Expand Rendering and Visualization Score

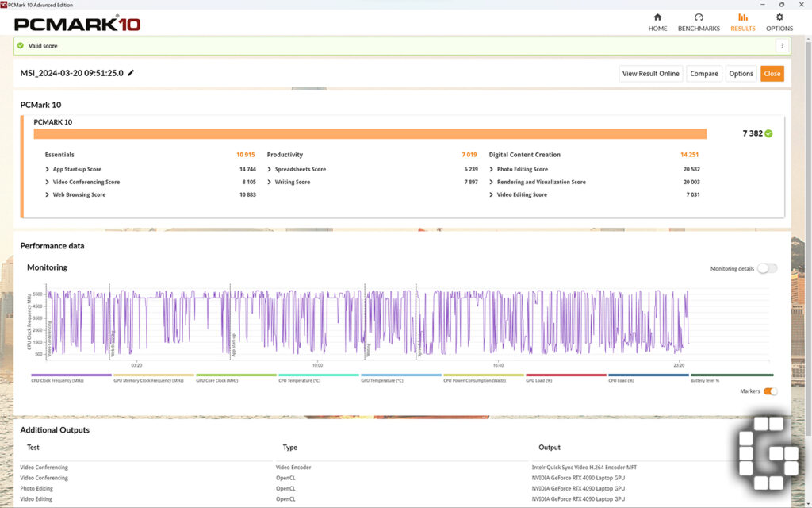pyautogui.click(x=492, y=182)
